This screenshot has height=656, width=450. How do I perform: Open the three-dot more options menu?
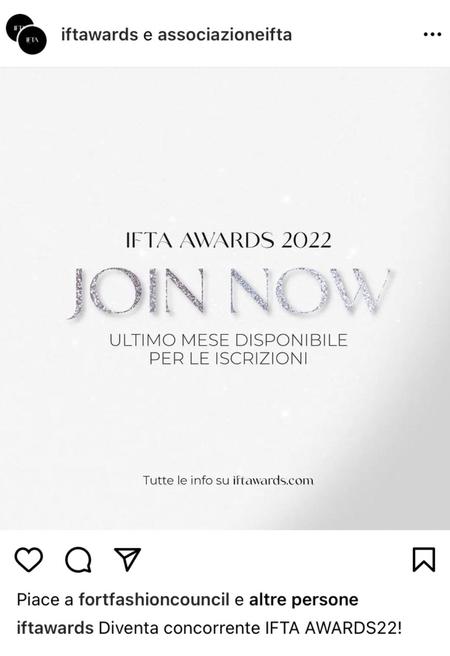click(432, 34)
